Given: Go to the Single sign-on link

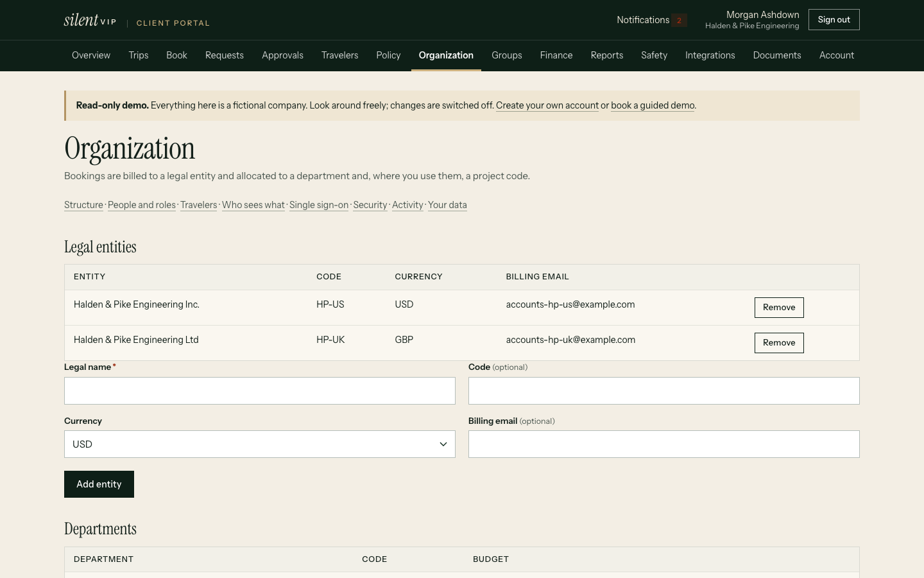Looking at the screenshot, I should [319, 205].
